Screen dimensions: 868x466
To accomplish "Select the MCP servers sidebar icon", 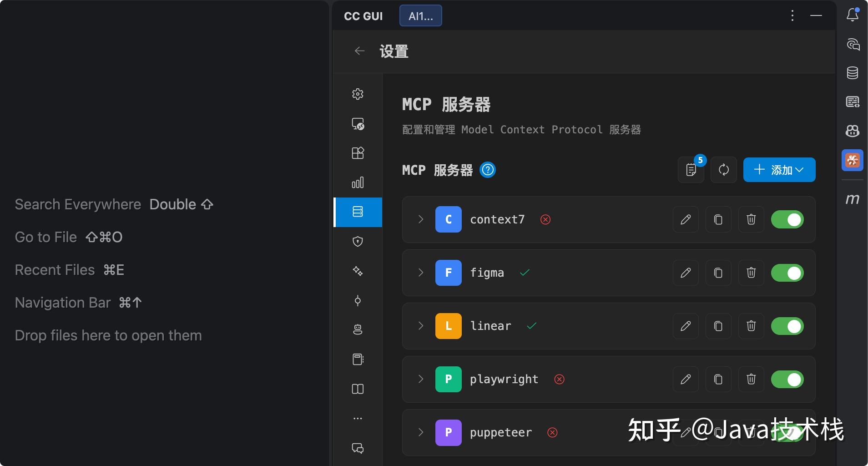I will [x=358, y=212].
